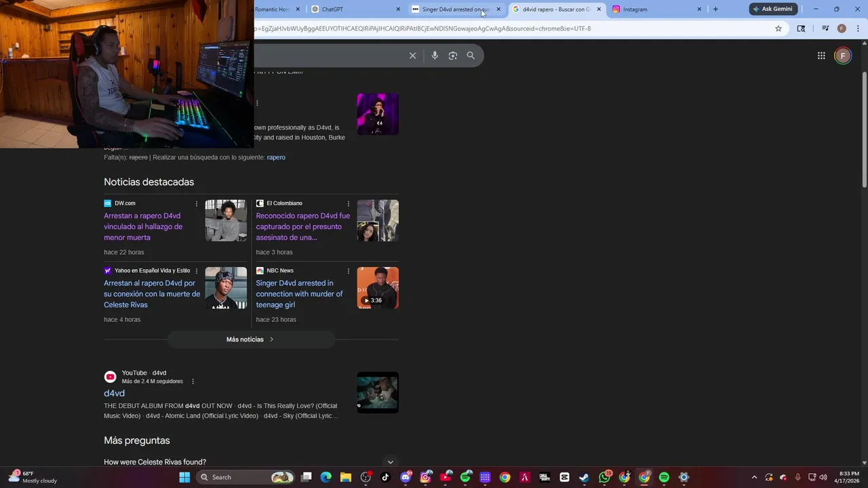Launch Microsoft Edge from the taskbar
Screen dimensions: 868x488
[326, 477]
